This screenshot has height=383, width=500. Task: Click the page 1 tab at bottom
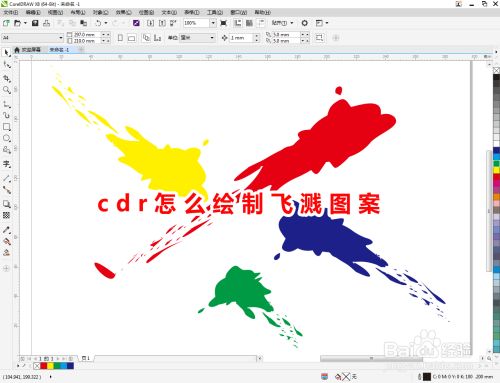click(x=86, y=358)
